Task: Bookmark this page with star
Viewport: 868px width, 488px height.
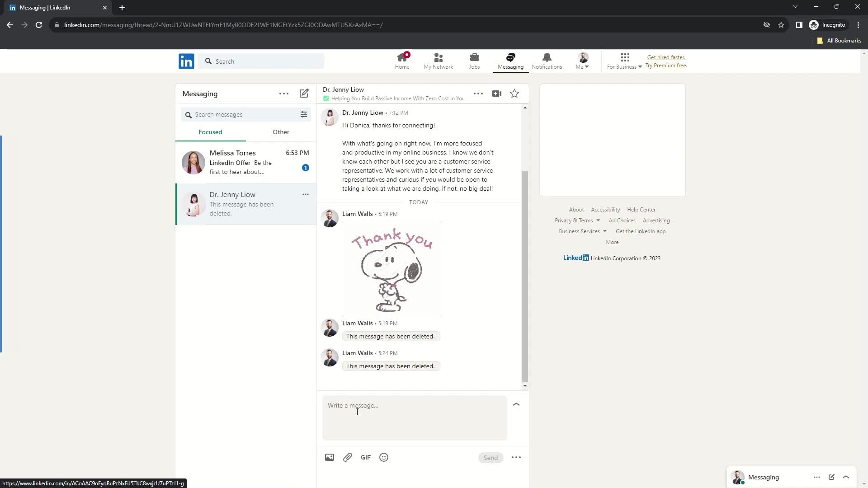Action: tap(781, 25)
